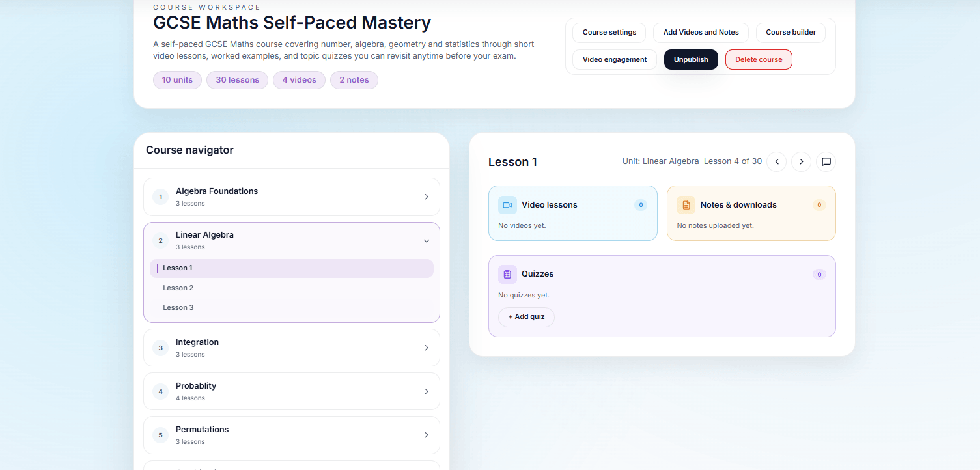Select Lesson 3 in the navigator
980x470 pixels.
tap(292, 307)
